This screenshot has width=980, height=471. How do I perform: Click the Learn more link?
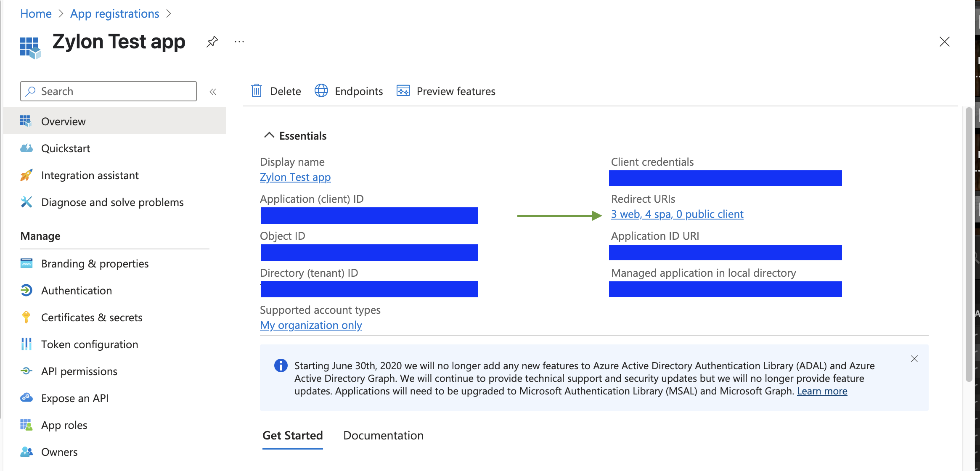pyautogui.click(x=821, y=391)
